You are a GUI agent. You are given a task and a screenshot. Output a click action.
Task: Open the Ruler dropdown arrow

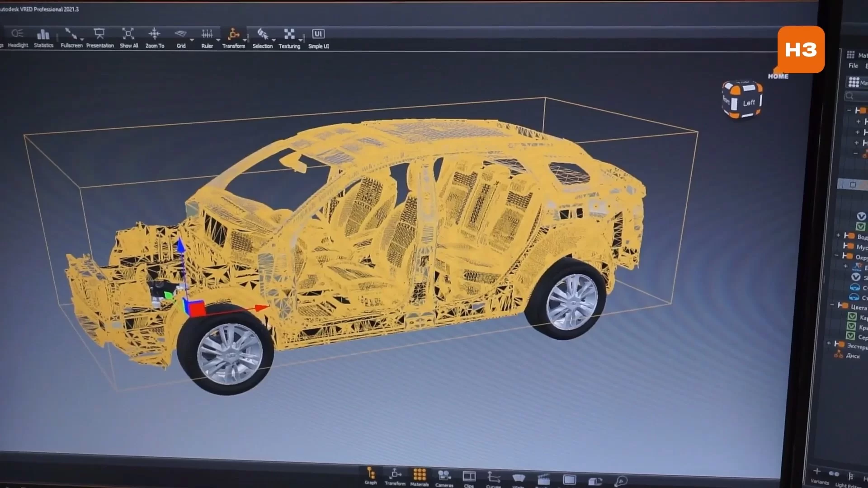pos(218,40)
